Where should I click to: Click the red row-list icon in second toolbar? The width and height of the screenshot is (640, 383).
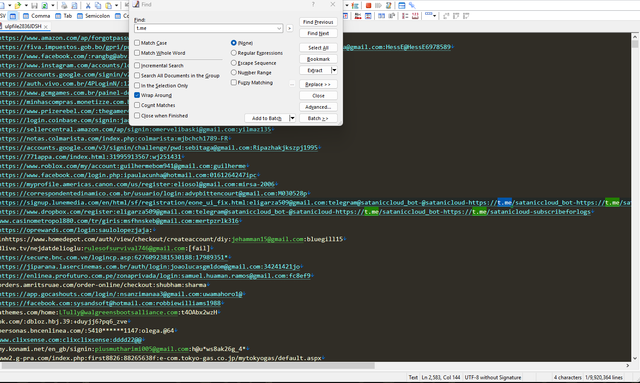pos(405,16)
